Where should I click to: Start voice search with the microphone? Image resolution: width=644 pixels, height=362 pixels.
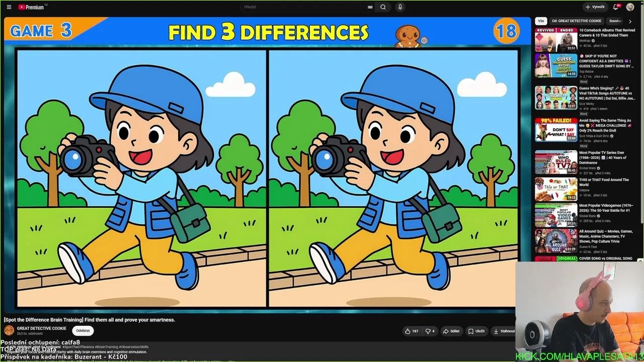pyautogui.click(x=400, y=7)
